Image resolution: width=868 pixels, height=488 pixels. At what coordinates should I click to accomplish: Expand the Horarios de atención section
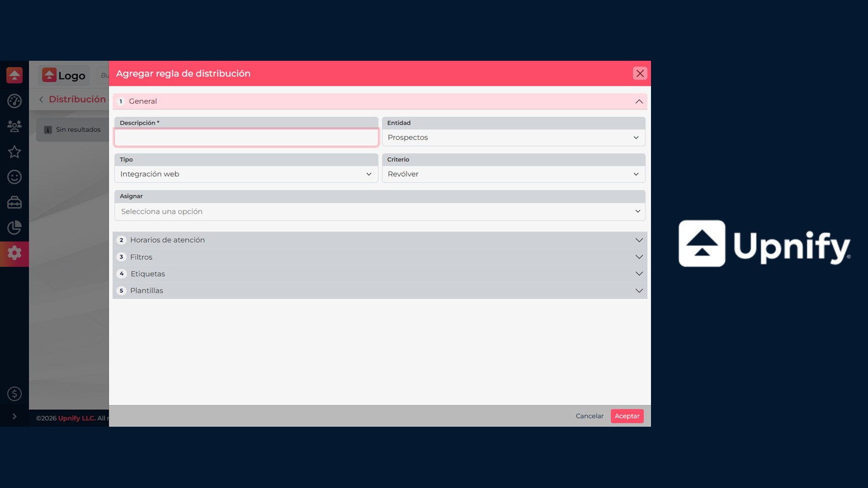tap(380, 240)
